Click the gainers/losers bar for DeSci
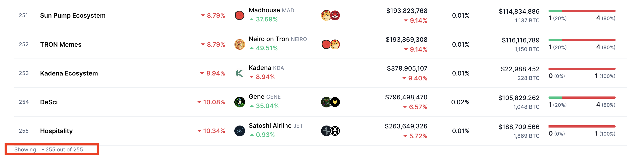The image size is (644, 155). 582,98
